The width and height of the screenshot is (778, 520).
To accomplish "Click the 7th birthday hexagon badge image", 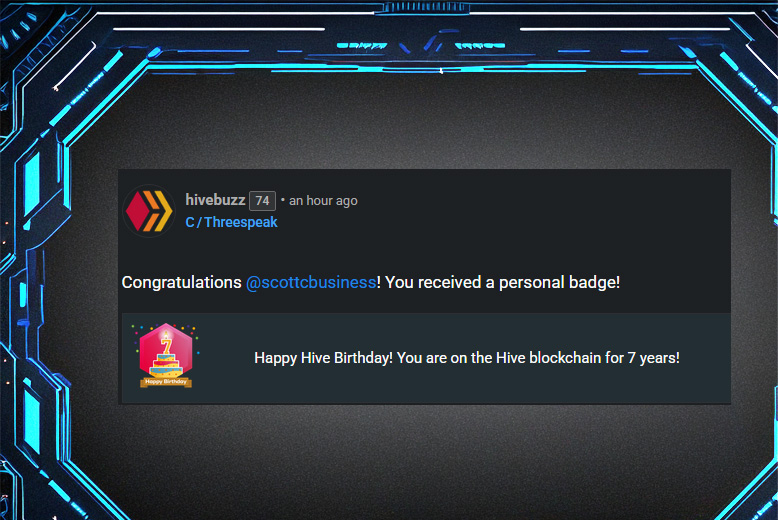I will (x=166, y=355).
